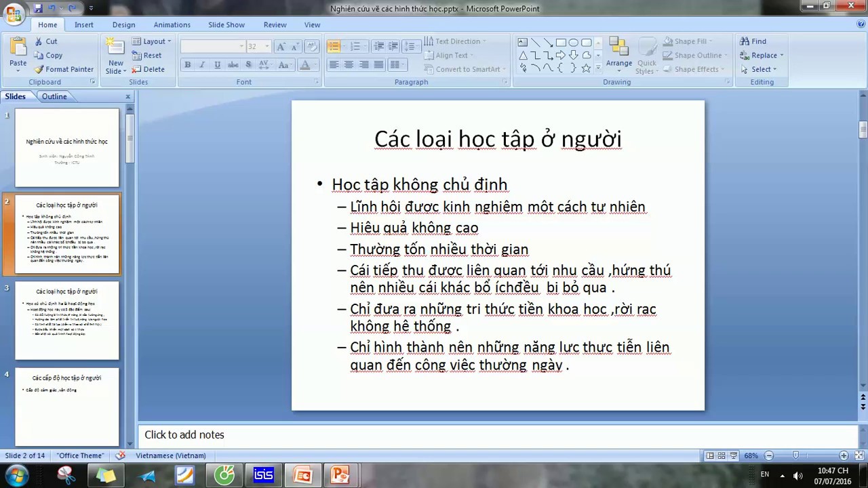Click the "Office Theme" status bar label
This screenshot has width=868, height=488.
coord(80,455)
